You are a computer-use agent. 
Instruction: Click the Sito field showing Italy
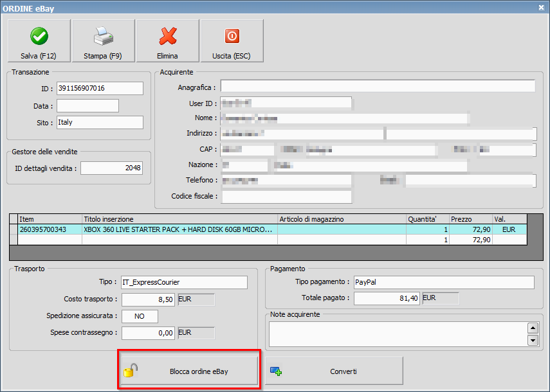(100, 122)
